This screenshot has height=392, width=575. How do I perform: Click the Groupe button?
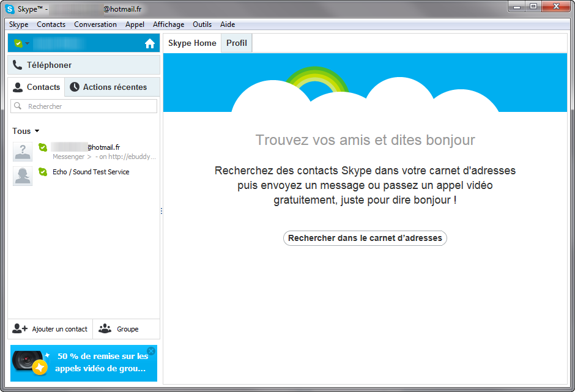point(119,329)
